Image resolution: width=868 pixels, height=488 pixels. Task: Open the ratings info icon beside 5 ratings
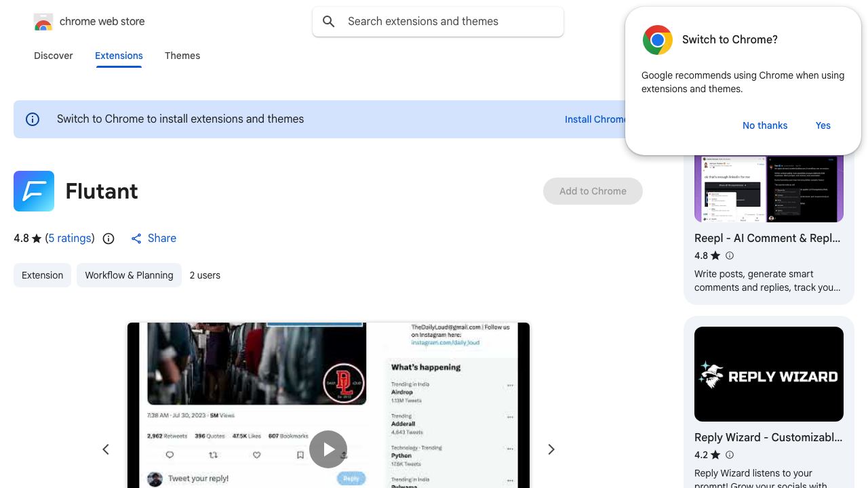[x=108, y=239]
